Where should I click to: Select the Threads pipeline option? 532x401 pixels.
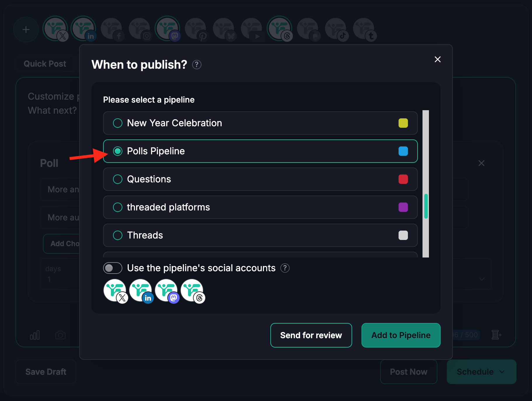point(118,235)
